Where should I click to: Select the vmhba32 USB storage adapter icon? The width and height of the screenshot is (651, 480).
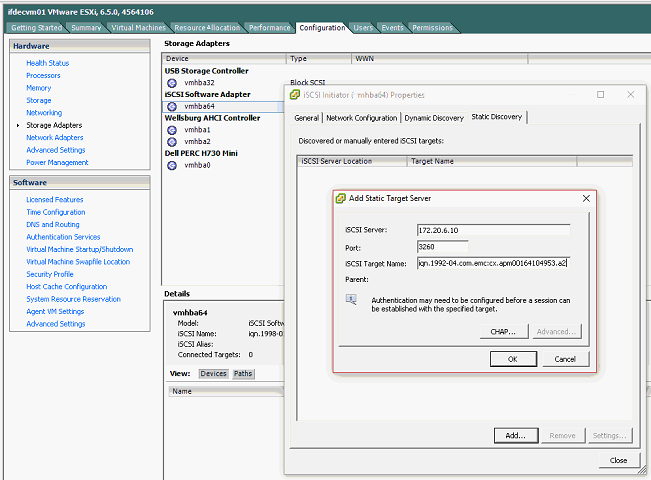coord(173,83)
